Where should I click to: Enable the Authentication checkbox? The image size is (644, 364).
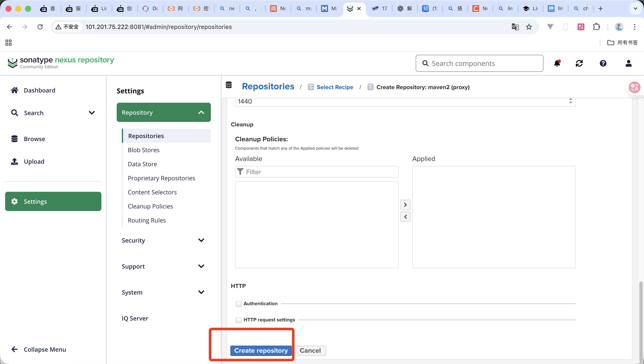239,304
